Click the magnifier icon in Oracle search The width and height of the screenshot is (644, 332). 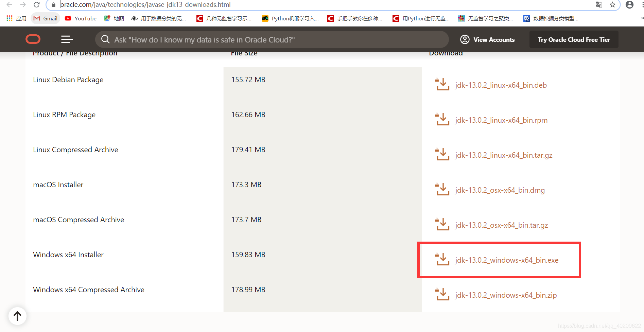pos(105,39)
